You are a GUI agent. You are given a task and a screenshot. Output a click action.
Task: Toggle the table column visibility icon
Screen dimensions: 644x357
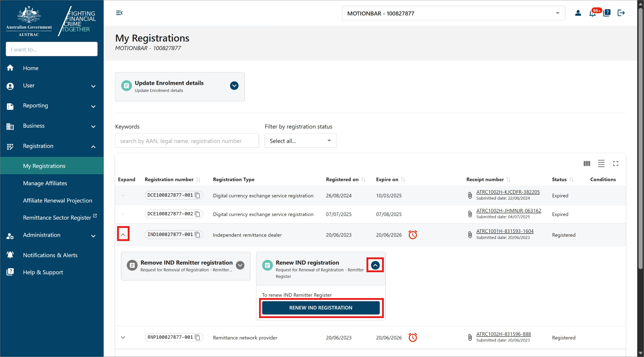pyautogui.click(x=587, y=163)
